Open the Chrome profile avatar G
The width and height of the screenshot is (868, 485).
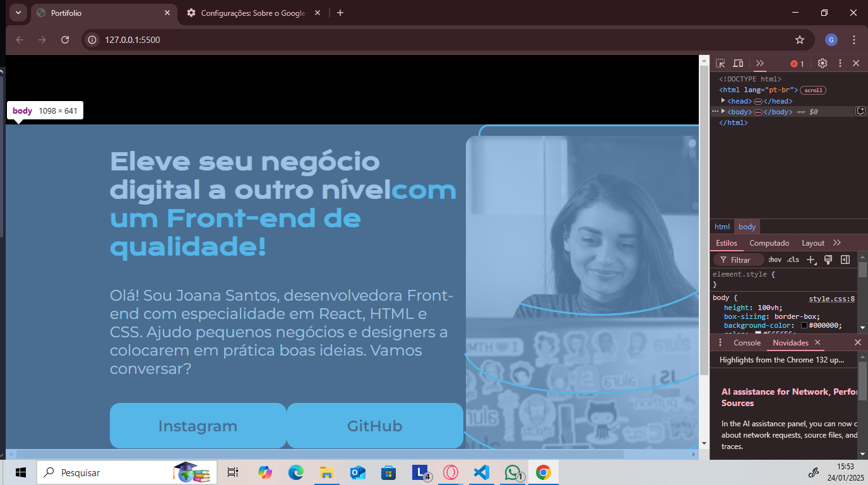click(831, 40)
